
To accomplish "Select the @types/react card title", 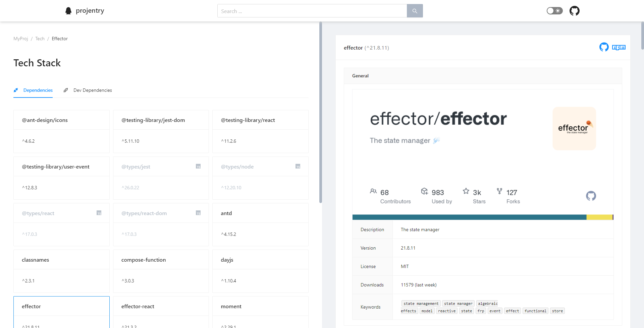I will [x=38, y=213].
